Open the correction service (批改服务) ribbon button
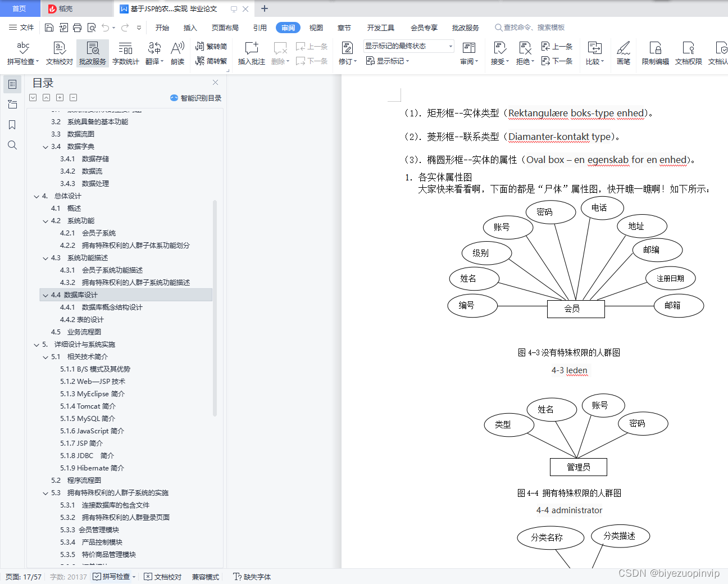The height and width of the screenshot is (584, 728). click(93, 53)
